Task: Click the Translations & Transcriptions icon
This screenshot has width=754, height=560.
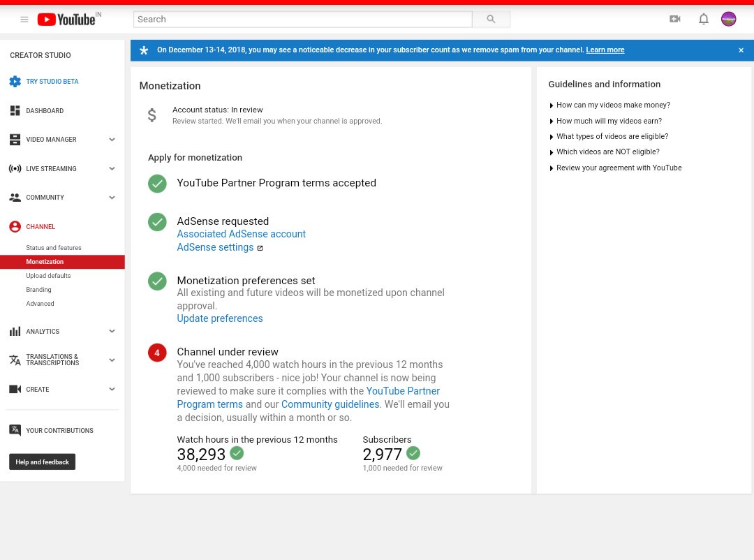Action: (x=15, y=360)
